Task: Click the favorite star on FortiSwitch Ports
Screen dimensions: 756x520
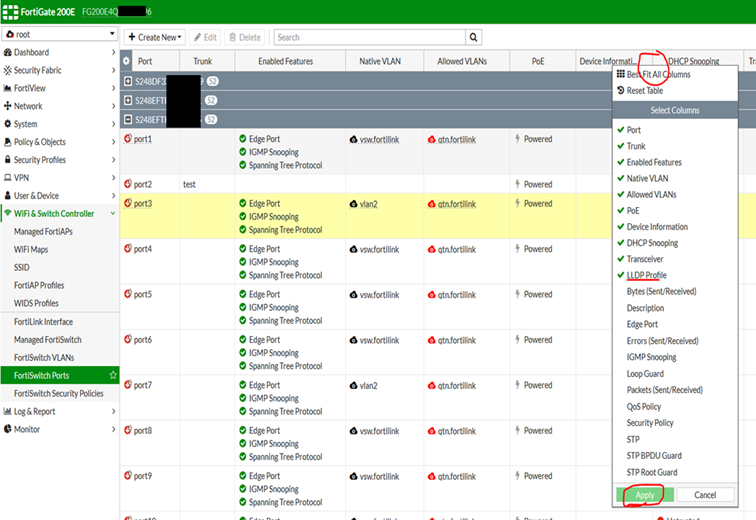Action: click(x=113, y=375)
